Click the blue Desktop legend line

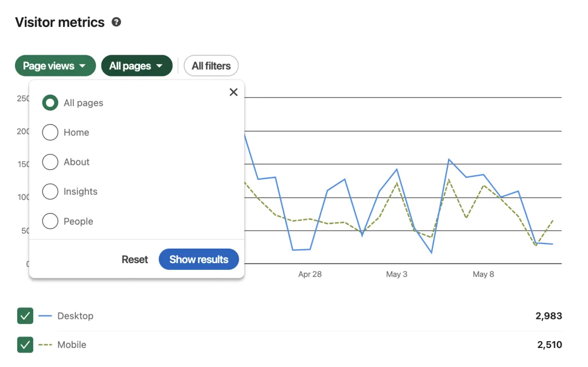(x=45, y=316)
